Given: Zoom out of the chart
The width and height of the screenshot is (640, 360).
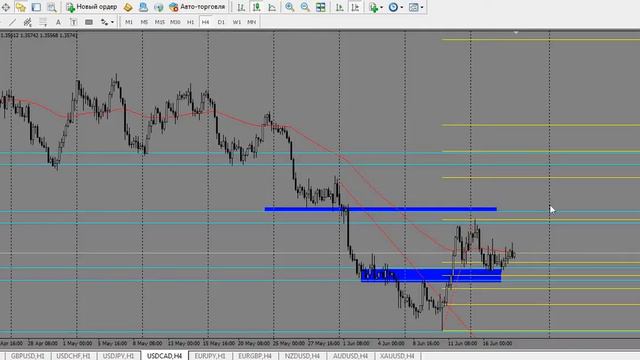Looking at the screenshot, I should pyautogui.click(x=305, y=7).
